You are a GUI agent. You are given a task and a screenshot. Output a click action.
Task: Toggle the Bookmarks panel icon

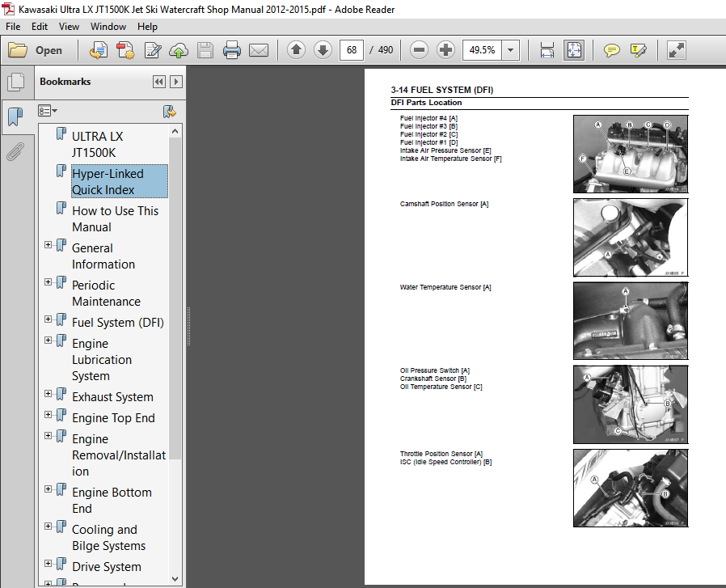coord(15,116)
